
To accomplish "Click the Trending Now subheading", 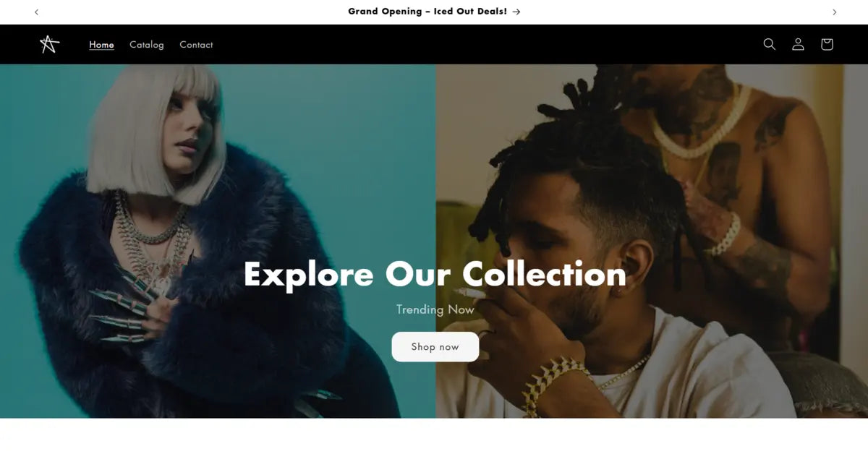I will 435,309.
